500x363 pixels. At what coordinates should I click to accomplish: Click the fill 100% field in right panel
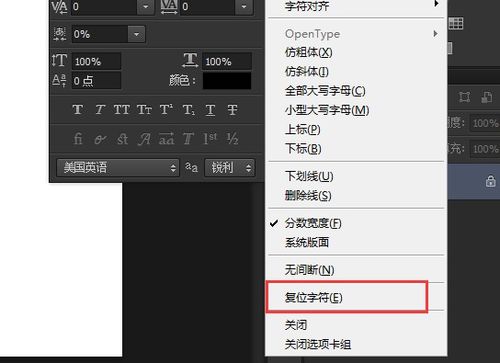(485, 148)
